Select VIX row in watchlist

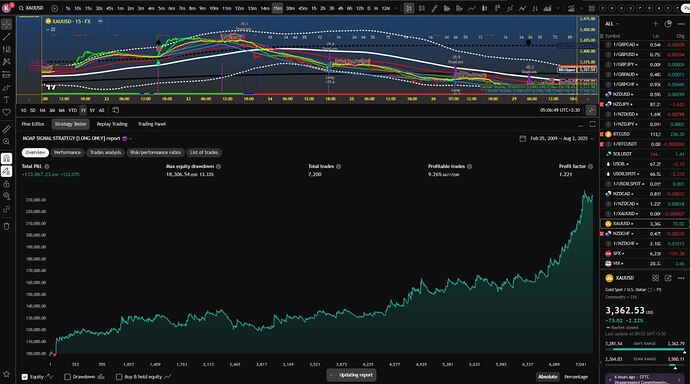[645, 263]
